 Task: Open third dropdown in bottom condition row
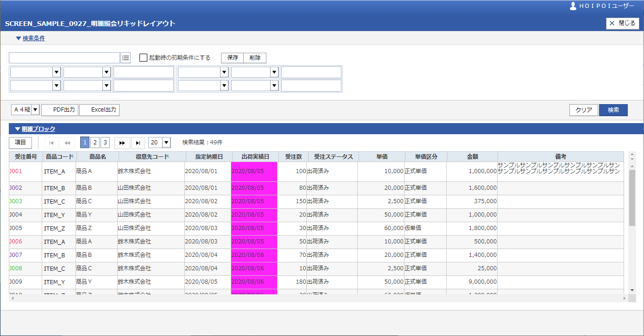224,86
